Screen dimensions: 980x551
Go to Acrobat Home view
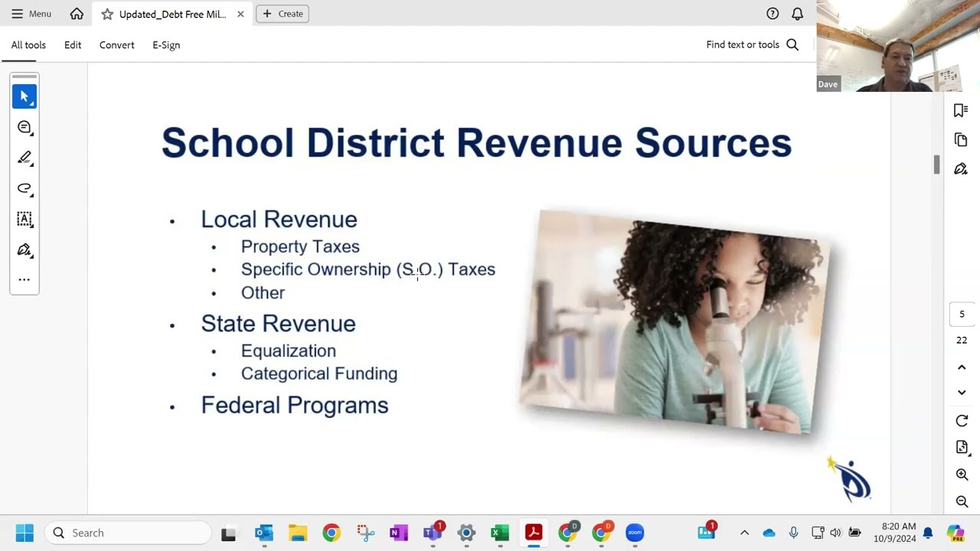pos(77,14)
